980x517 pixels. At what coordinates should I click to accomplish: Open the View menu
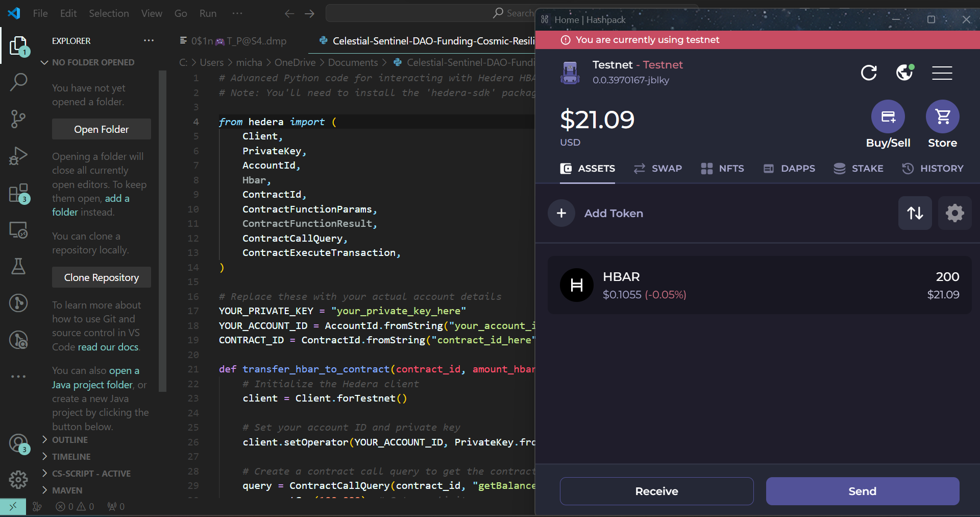pyautogui.click(x=152, y=13)
